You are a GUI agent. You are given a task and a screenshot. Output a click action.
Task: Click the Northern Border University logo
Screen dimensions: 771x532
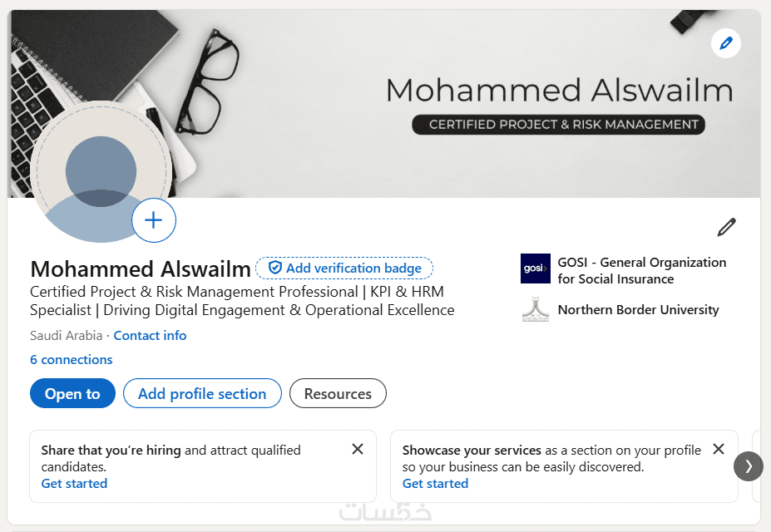point(536,309)
